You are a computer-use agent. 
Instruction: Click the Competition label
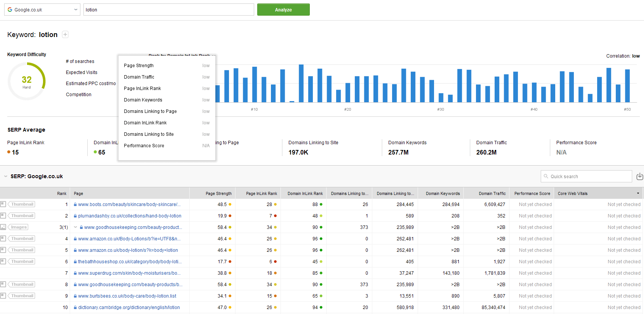click(x=78, y=95)
